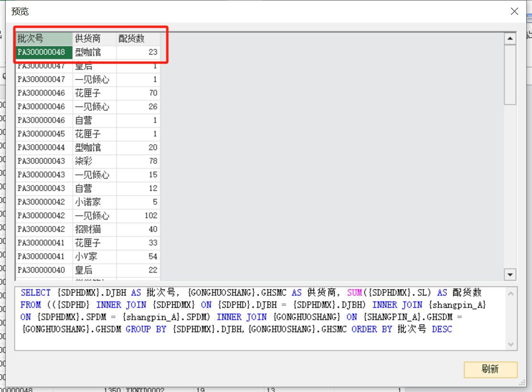532x392 pixels.
Task: Select the 招财猫 supplier cell
Action: tap(94, 229)
